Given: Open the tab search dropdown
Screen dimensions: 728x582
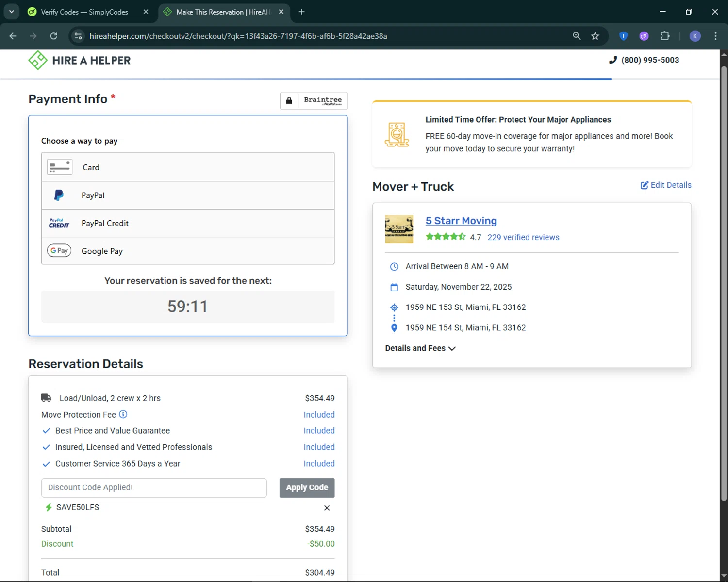Looking at the screenshot, I should click(12, 12).
